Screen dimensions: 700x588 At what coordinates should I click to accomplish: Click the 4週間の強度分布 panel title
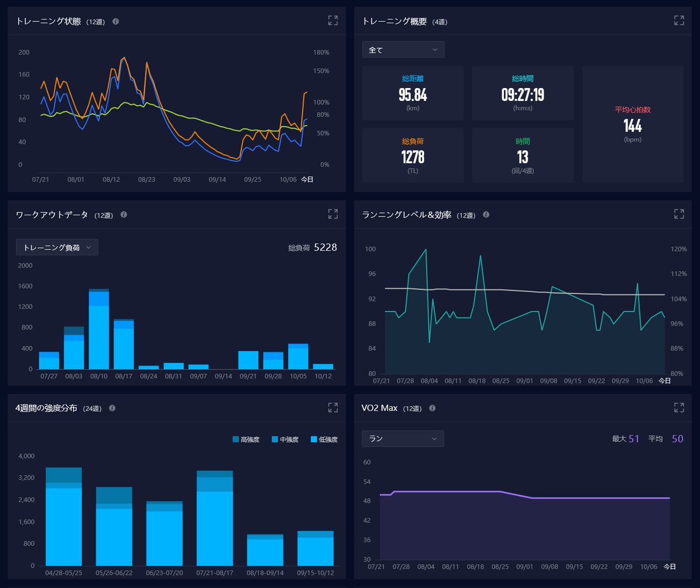pos(47,408)
